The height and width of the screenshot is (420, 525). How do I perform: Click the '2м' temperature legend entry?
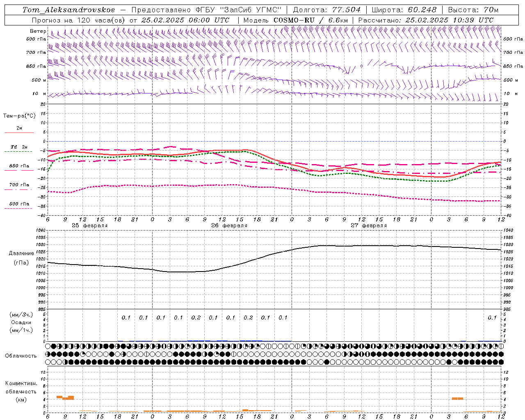[19, 128]
